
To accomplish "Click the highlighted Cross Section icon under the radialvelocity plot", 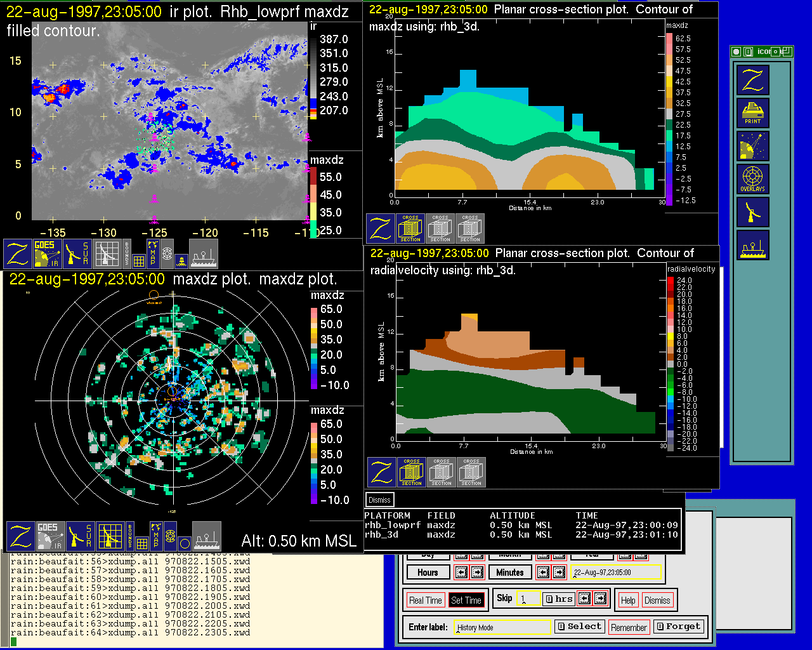I will pyautogui.click(x=412, y=472).
